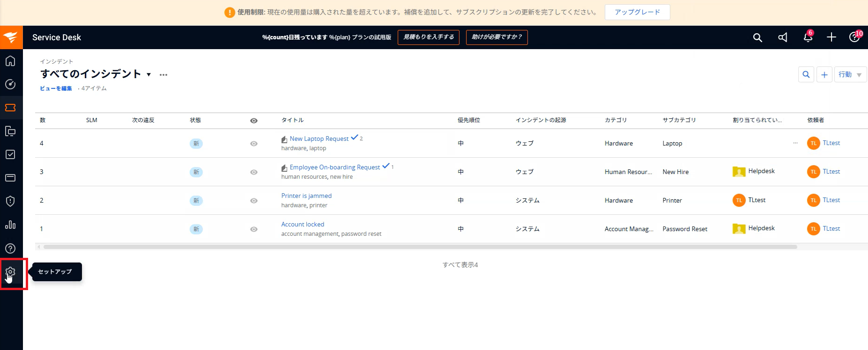Image resolution: width=868 pixels, height=350 pixels.
Task: Open the three-dots menu beside the title
Action: (163, 75)
